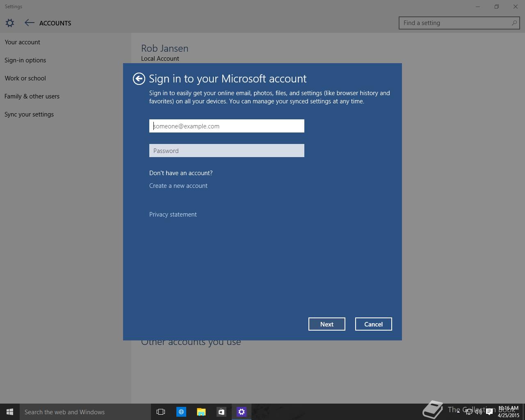Open the Store app in taskbar
525x420 pixels.
tap(221, 412)
